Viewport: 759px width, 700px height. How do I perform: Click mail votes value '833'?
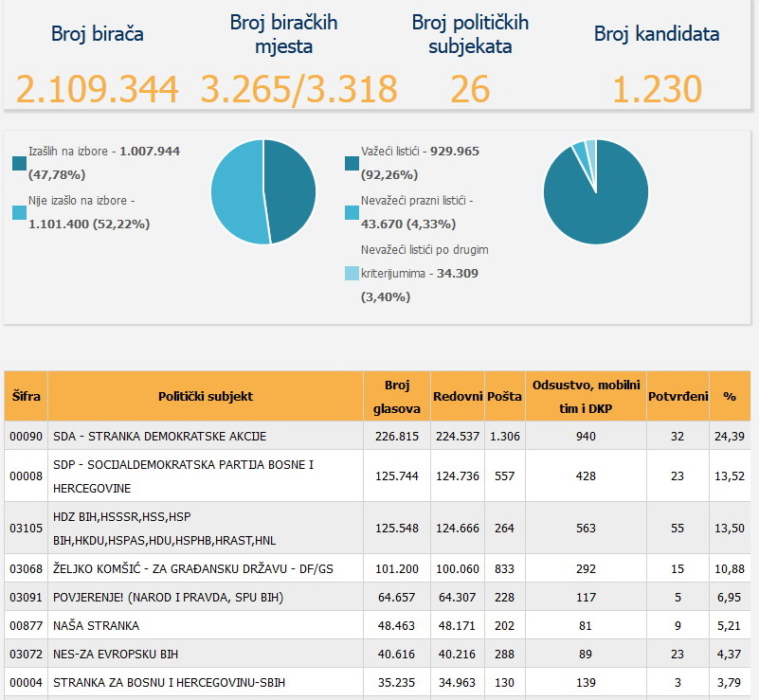click(x=504, y=569)
